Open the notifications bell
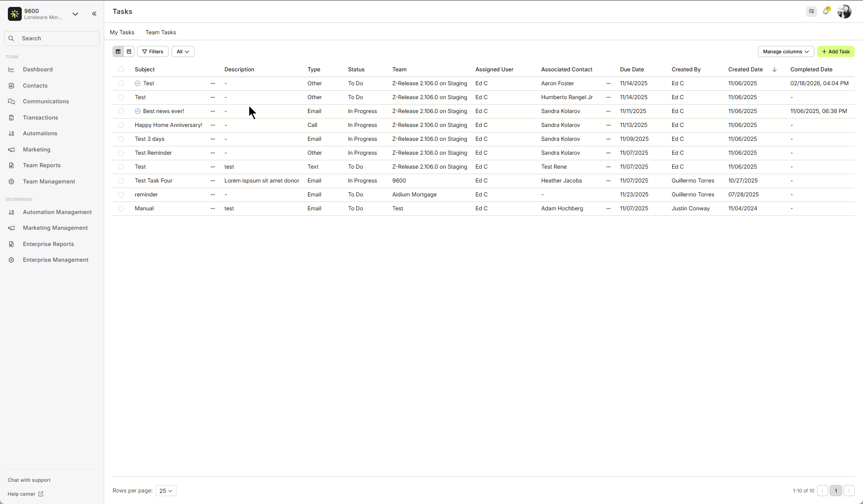The image size is (863, 504). pos(826,11)
